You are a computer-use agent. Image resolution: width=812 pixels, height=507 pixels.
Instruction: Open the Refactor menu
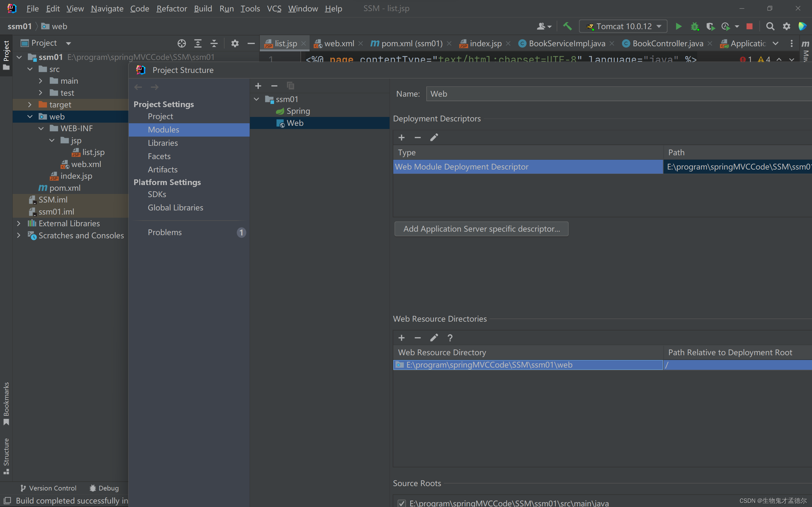pyautogui.click(x=172, y=8)
